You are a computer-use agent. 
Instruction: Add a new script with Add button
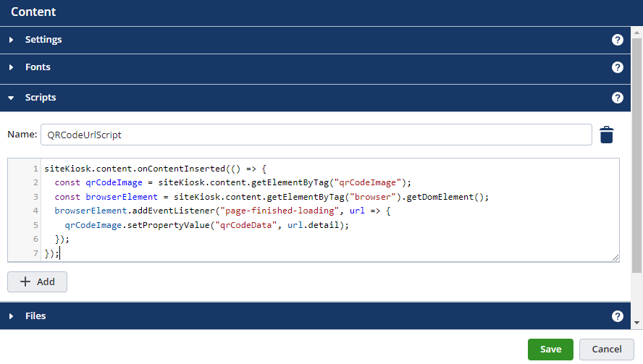click(x=37, y=282)
